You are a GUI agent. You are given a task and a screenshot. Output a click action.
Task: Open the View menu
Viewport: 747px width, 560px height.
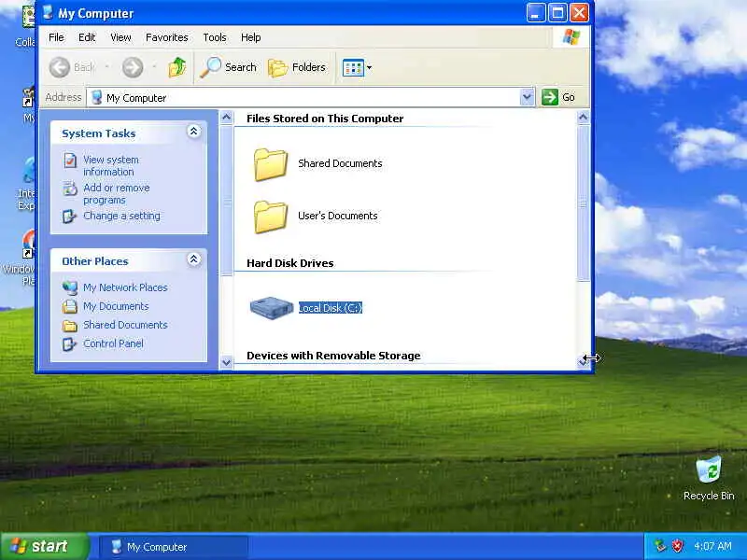tap(120, 37)
